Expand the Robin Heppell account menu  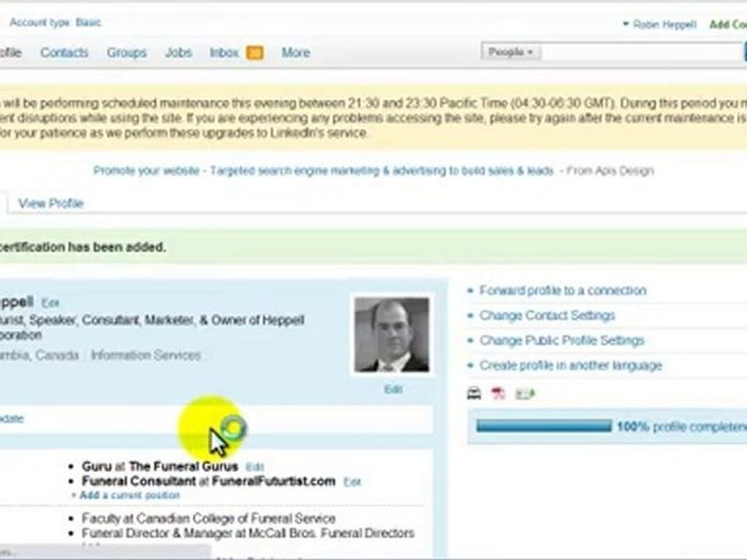click(x=659, y=24)
